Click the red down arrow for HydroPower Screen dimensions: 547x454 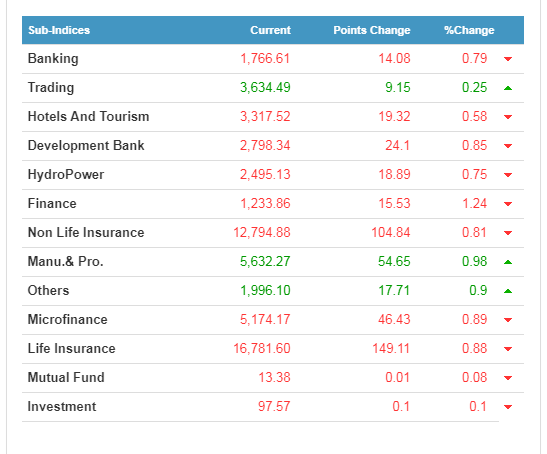pos(508,175)
